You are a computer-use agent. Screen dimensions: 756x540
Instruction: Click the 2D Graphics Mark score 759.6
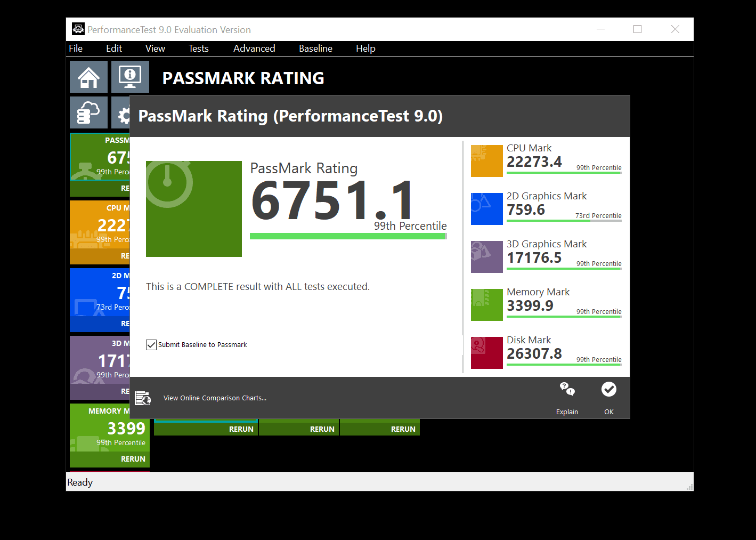point(526,210)
